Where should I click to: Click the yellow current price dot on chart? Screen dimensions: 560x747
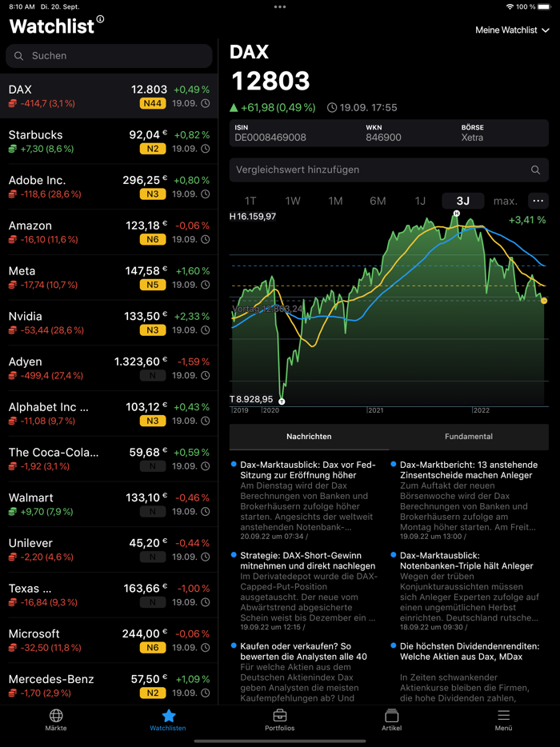click(544, 301)
